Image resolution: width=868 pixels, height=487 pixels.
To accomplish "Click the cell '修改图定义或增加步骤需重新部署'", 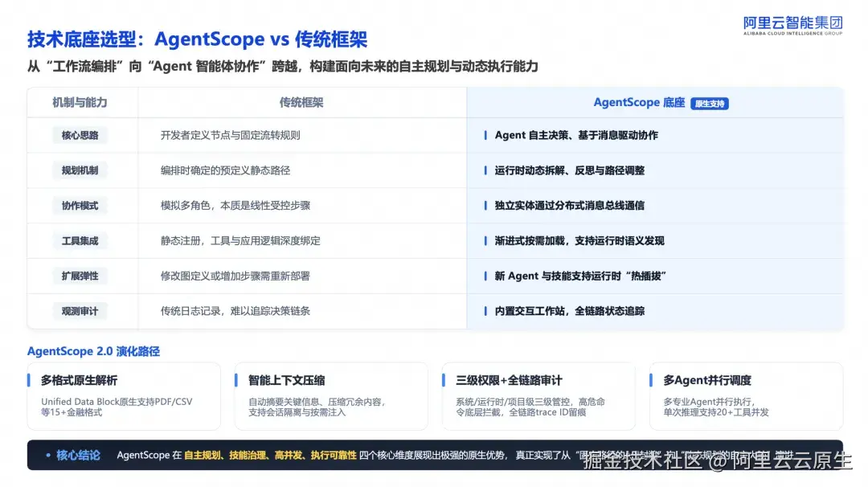I will 235,276.
